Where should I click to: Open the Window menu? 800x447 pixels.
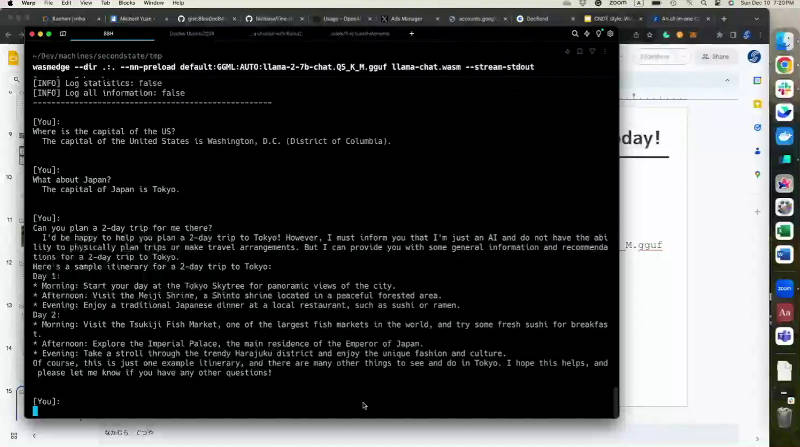point(154,3)
